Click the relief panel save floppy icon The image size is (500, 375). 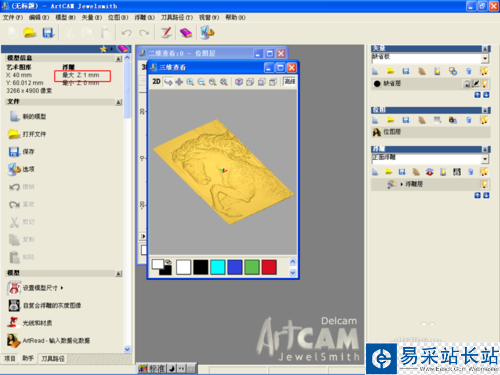point(402,172)
